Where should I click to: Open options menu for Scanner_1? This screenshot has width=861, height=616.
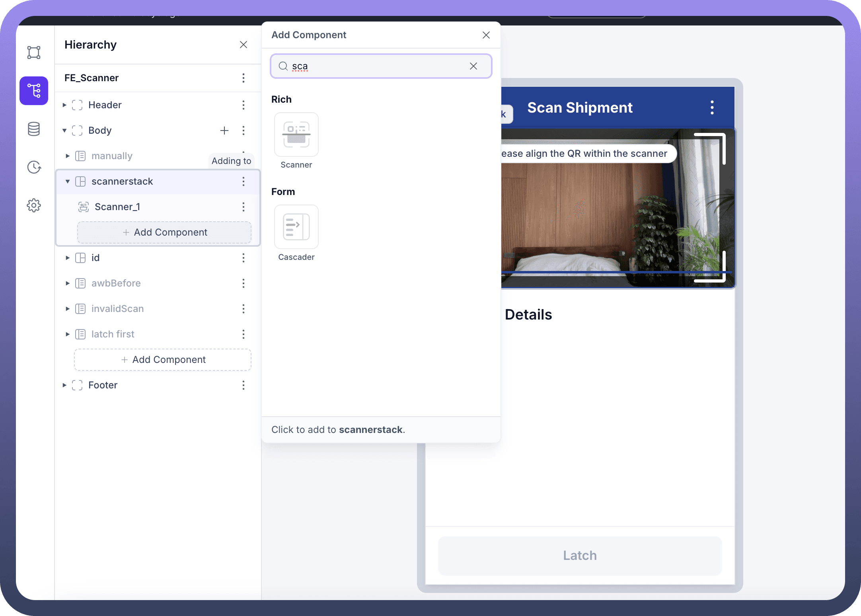pos(243,207)
